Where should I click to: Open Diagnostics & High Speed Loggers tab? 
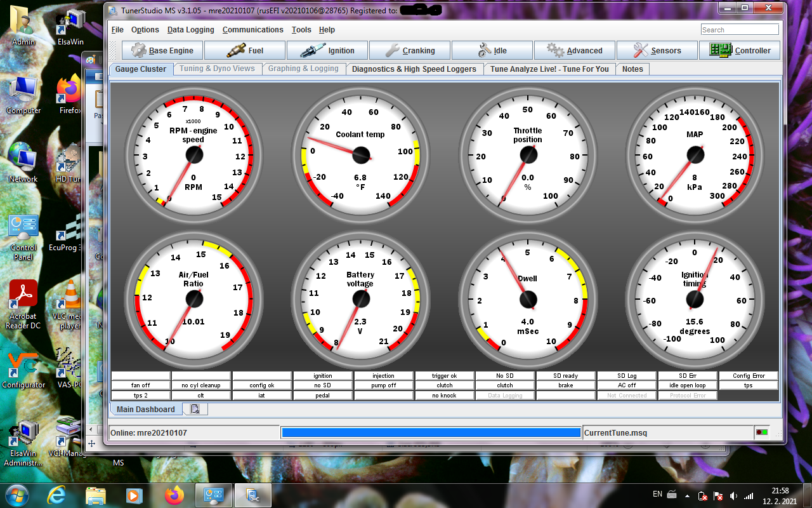tap(414, 69)
